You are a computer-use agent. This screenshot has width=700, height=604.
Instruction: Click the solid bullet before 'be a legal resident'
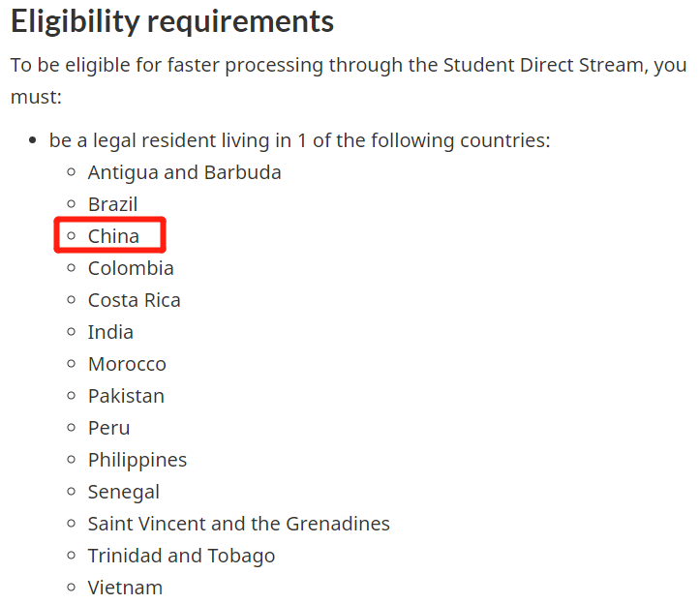[x=32, y=141]
